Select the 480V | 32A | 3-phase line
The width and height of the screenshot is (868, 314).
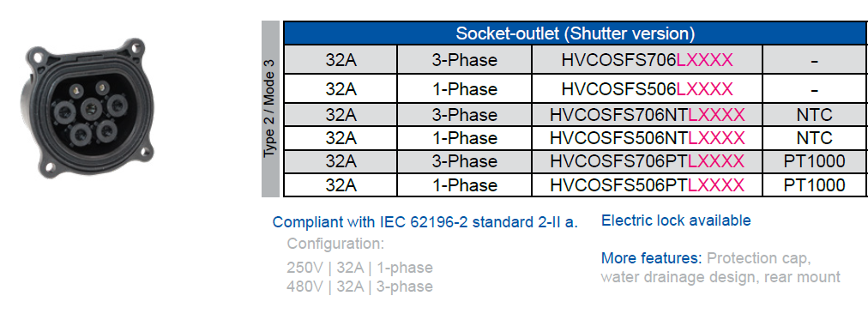[360, 287]
